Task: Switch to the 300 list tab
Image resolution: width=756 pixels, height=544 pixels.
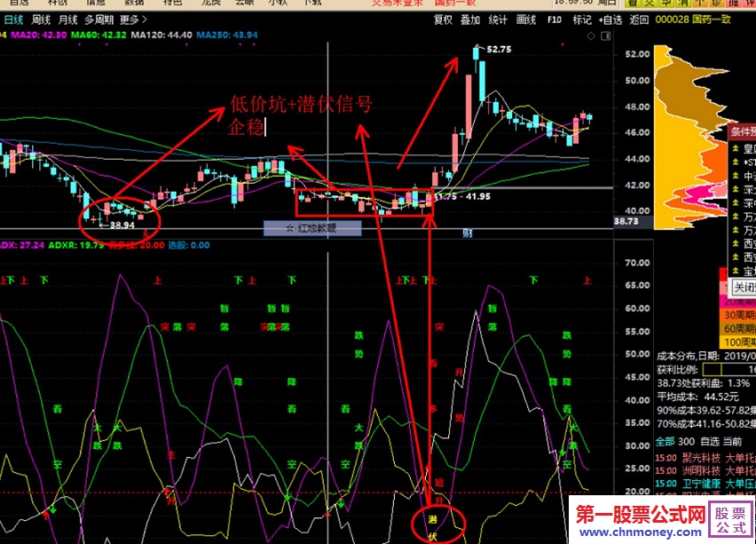Action: (x=686, y=441)
